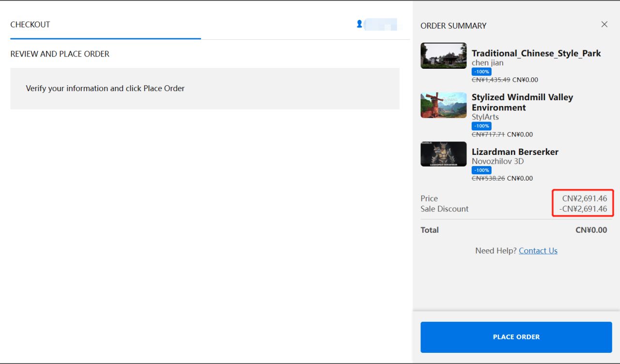Click the -100% badge under StylArts
This screenshot has width=620, height=364.
pos(481,126)
